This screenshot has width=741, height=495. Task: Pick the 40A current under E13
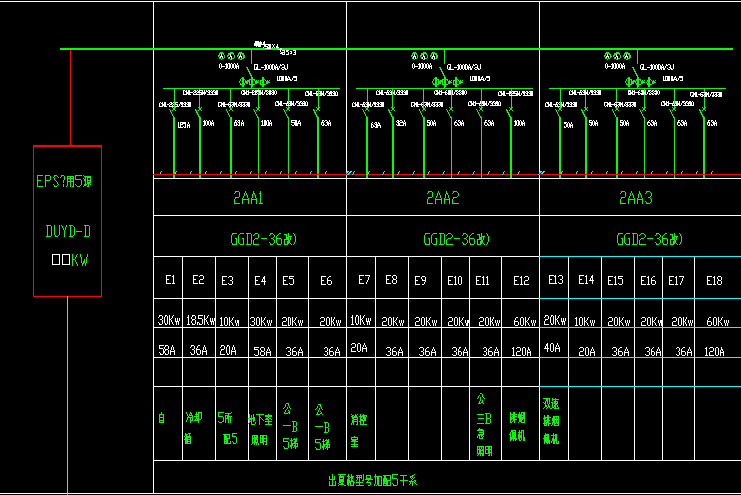552,348
